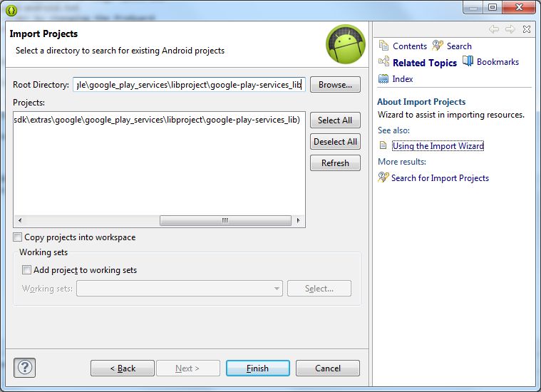Click the Contents page icon in help pane
Screen dimensions: 541x392
pos(383,45)
